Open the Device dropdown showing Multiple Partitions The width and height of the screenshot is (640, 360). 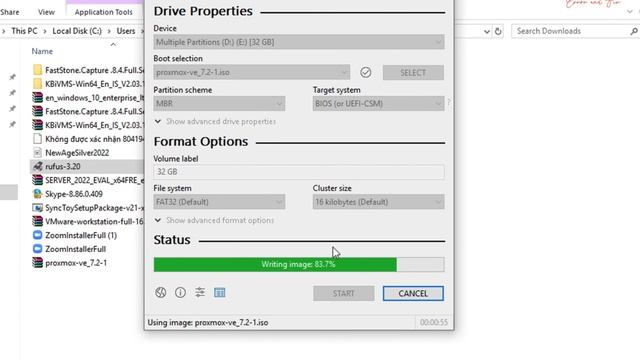pyautogui.click(x=299, y=42)
